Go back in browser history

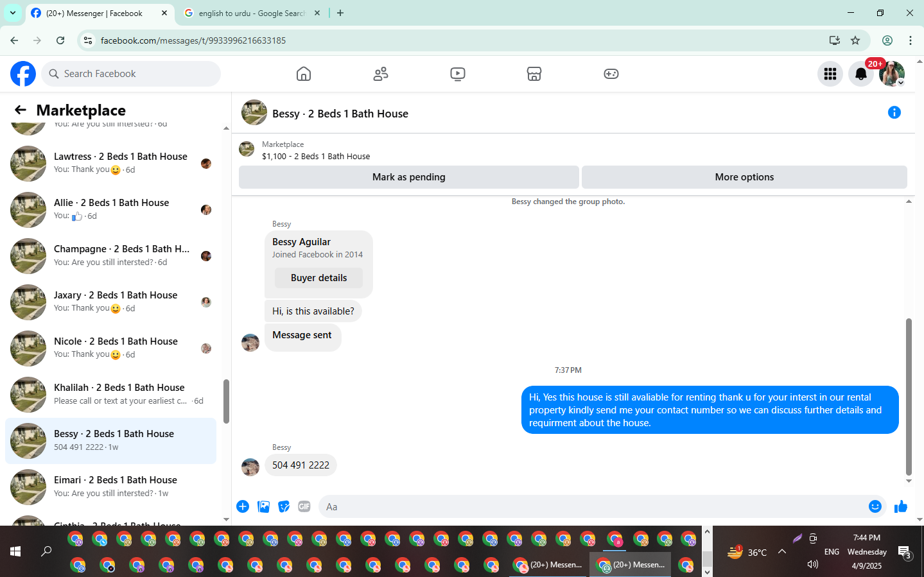point(14,40)
